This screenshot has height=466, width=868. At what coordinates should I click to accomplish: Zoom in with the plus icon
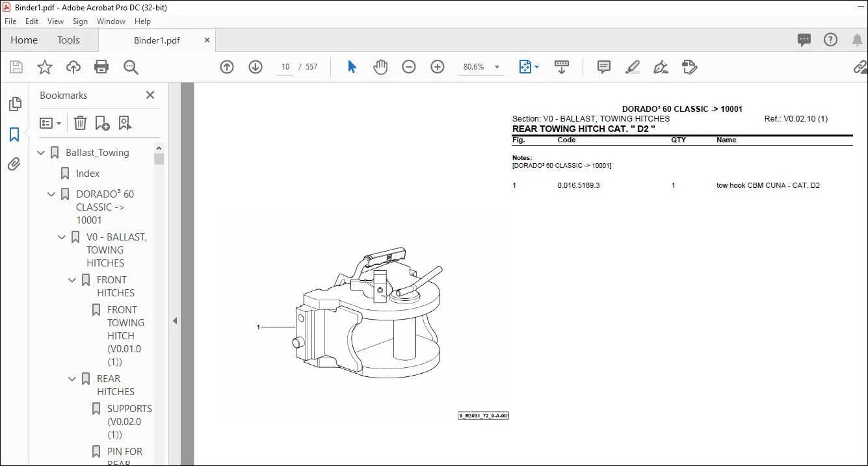438,67
